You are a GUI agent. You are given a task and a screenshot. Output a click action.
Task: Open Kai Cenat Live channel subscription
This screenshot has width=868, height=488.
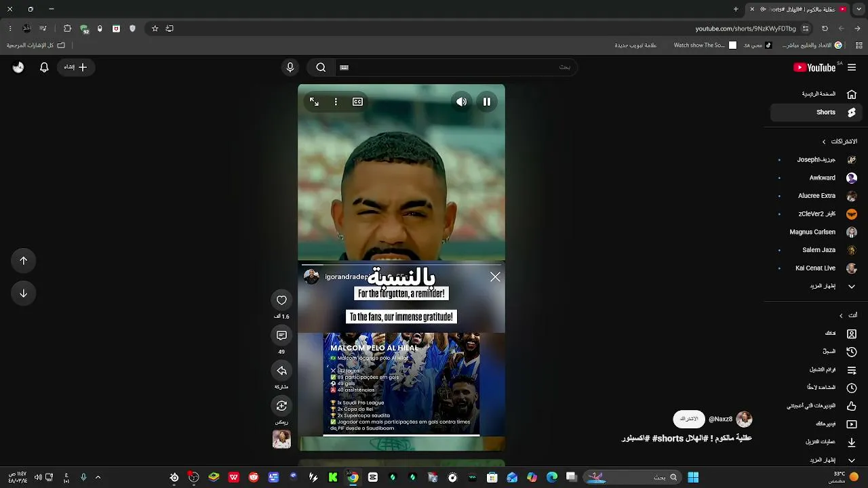click(815, 268)
